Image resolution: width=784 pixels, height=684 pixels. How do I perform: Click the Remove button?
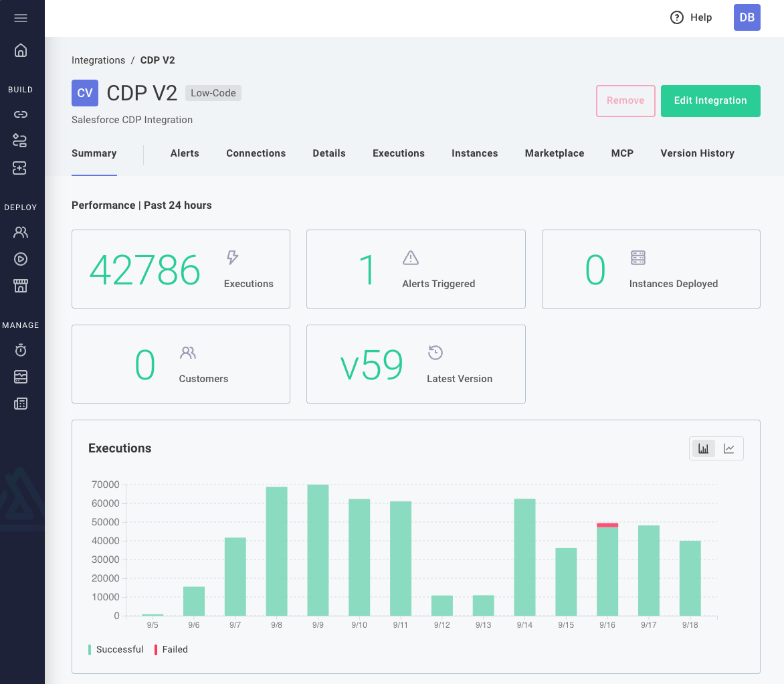click(x=625, y=100)
